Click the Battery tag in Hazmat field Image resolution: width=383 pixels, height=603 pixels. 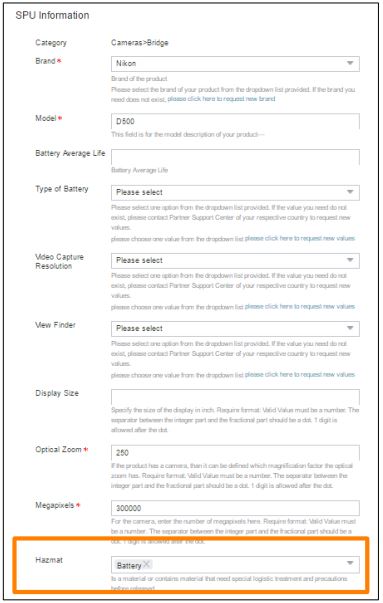129,565
